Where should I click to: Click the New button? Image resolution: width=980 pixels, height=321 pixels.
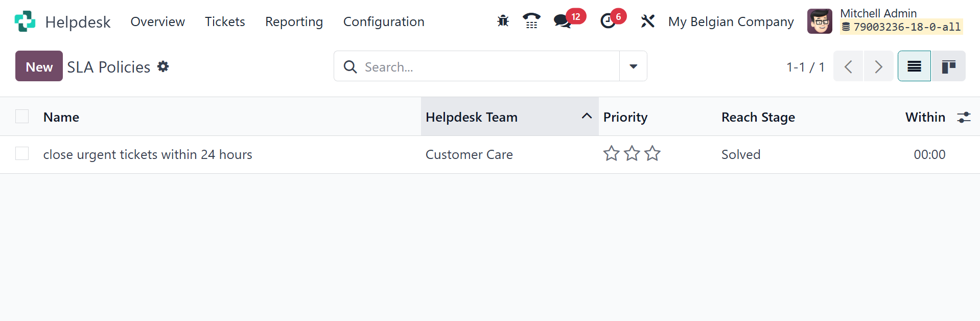[x=39, y=66]
